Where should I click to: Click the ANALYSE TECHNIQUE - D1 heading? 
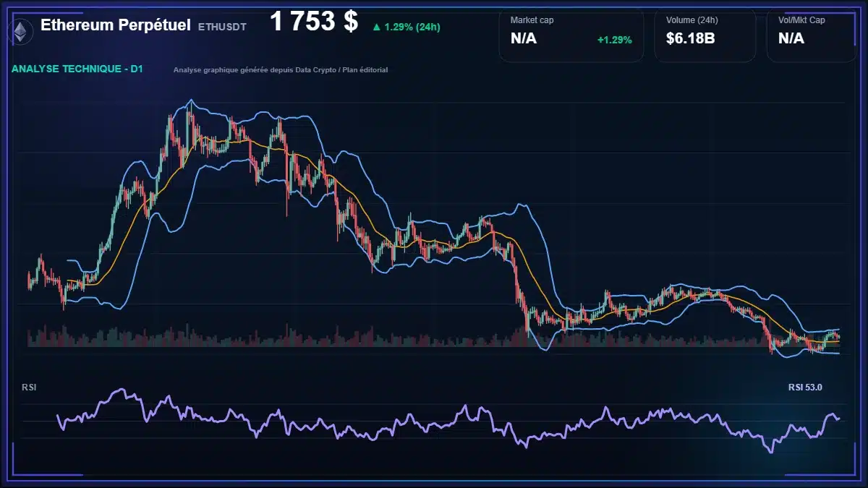tap(77, 69)
